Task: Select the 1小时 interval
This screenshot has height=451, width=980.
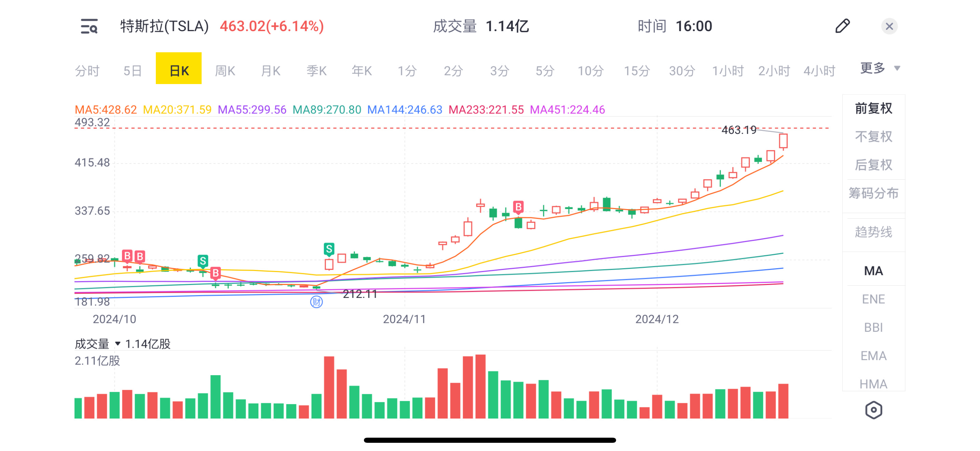Action: tap(728, 71)
